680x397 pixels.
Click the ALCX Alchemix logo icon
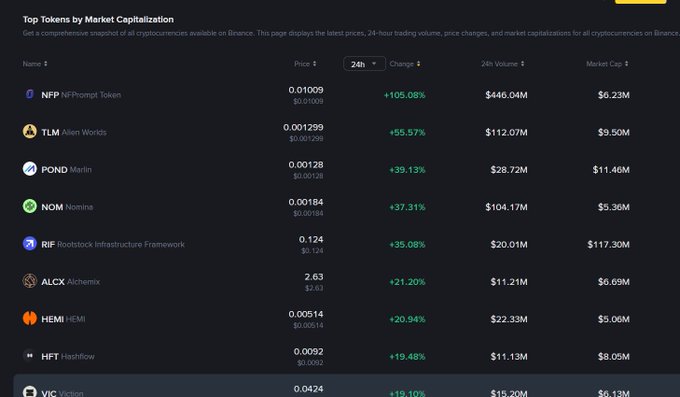pos(29,281)
